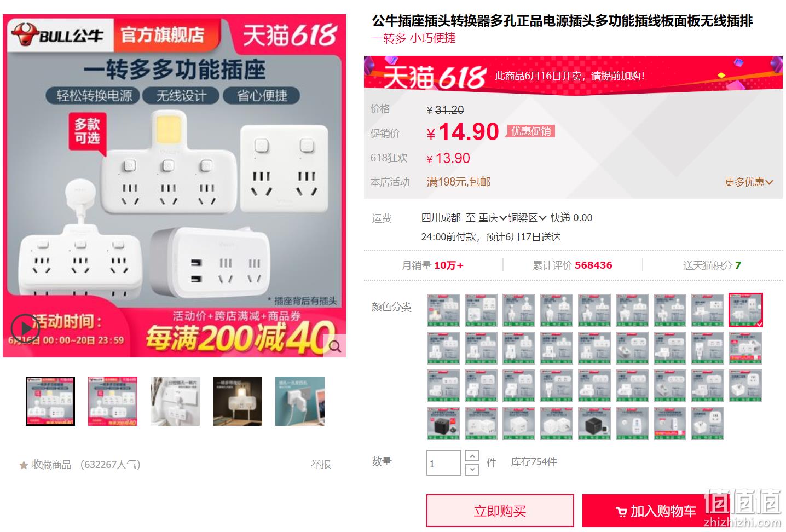This screenshot has height=532, width=786.
Task: Click the 收藏商品 favorite link
Action: pyautogui.click(x=51, y=465)
